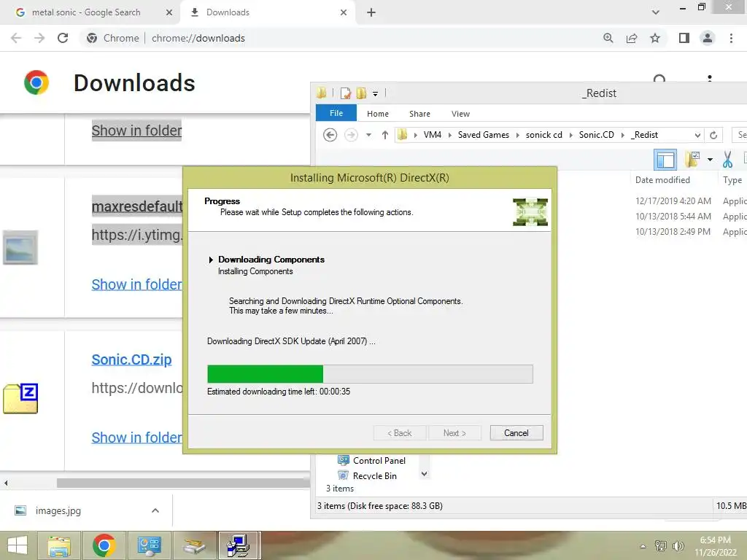Select file dated 10/13/2018 5:44 AM

(x=673, y=216)
